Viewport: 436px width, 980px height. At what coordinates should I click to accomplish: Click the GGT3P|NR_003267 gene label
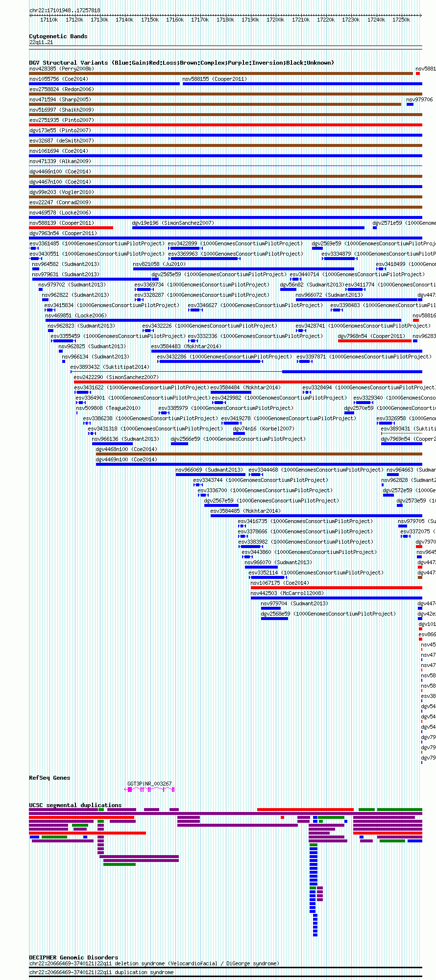pyautogui.click(x=149, y=784)
